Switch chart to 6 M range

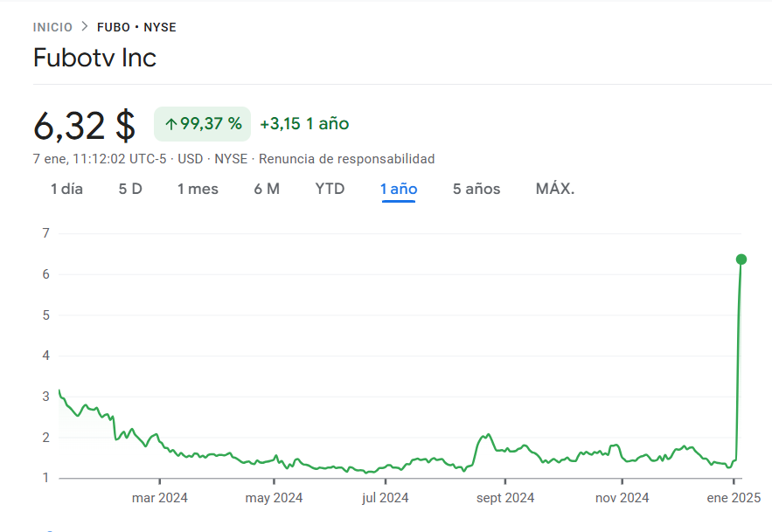pyautogui.click(x=267, y=189)
